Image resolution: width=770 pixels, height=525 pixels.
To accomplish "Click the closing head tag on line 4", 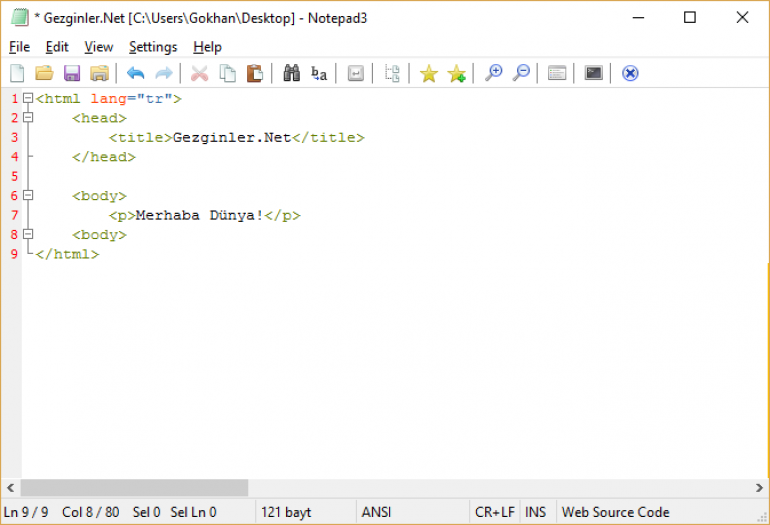I will click(x=104, y=157).
